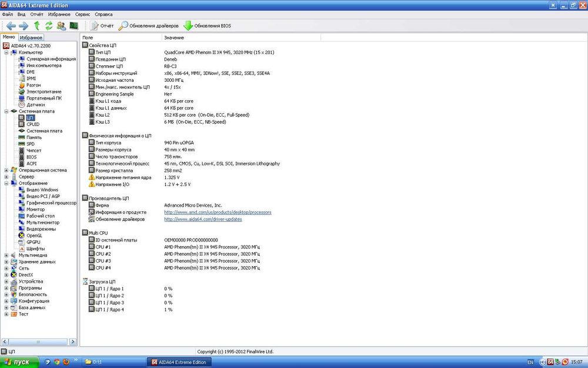The image size is (588, 368).
Task: Click the AIDA64 system tray icon
Action: coord(550,362)
